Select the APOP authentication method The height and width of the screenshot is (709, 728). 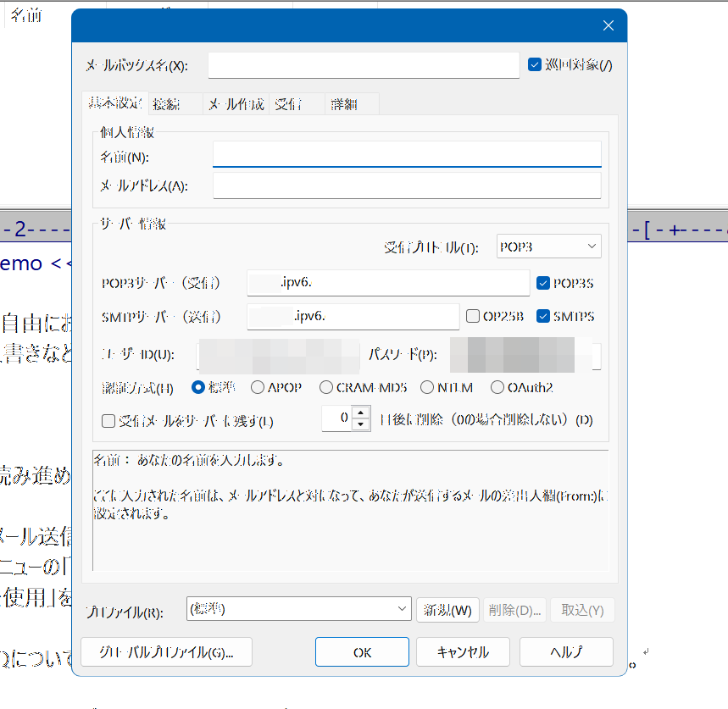[x=256, y=387]
